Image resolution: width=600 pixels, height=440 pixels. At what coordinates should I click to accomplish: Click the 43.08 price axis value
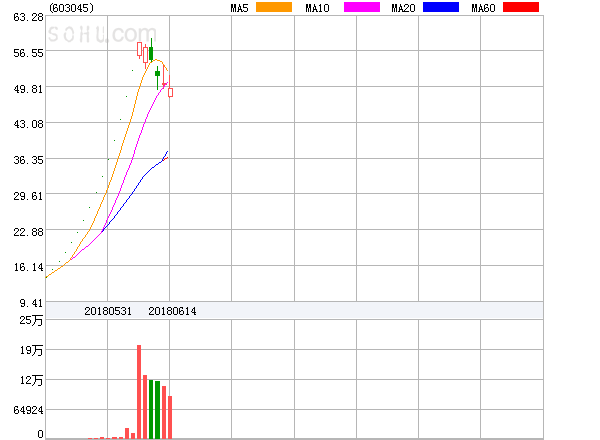(x=28, y=124)
